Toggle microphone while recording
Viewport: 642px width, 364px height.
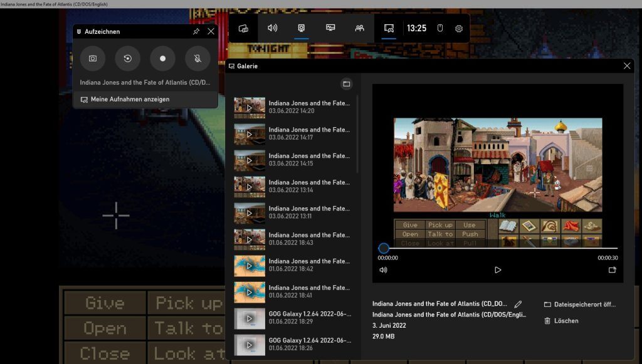tap(197, 58)
